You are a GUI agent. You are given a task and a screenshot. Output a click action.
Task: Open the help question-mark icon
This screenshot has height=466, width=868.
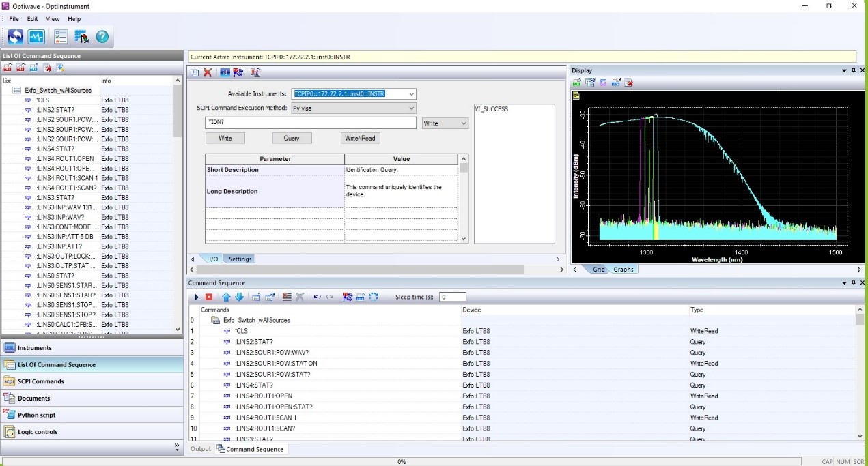coord(102,37)
